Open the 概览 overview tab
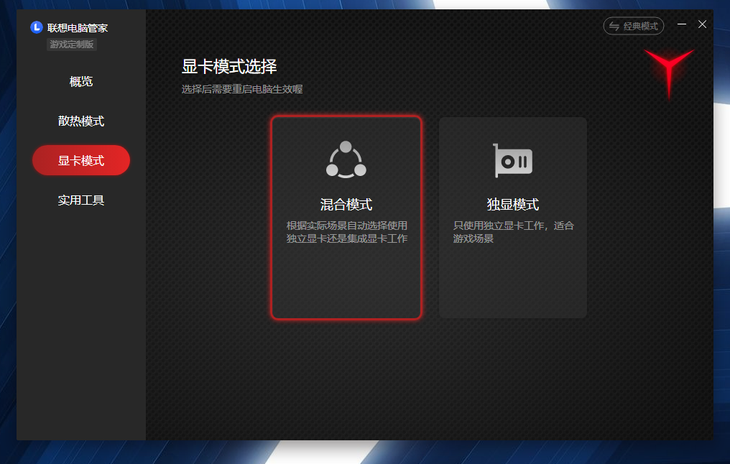This screenshot has height=464, width=730. (x=81, y=81)
